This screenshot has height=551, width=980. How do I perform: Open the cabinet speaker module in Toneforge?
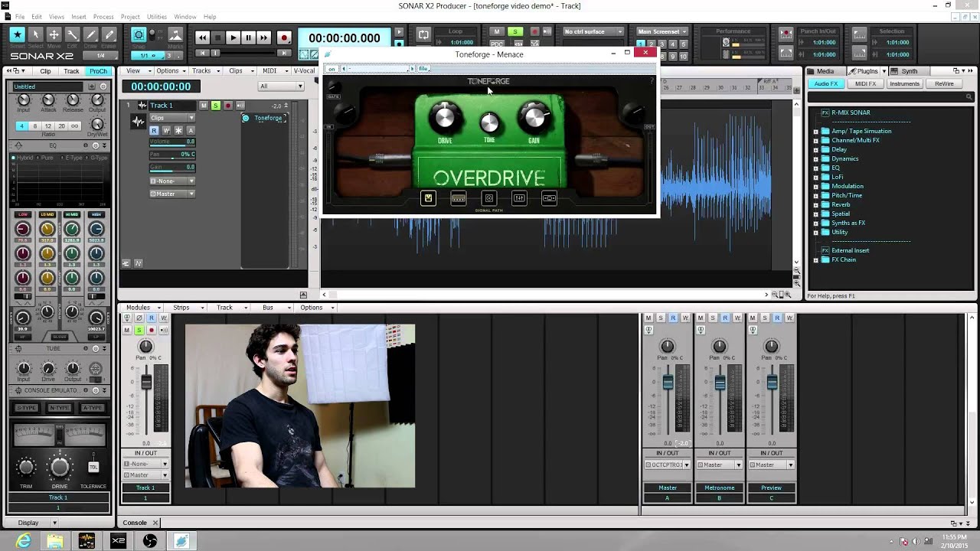489,198
